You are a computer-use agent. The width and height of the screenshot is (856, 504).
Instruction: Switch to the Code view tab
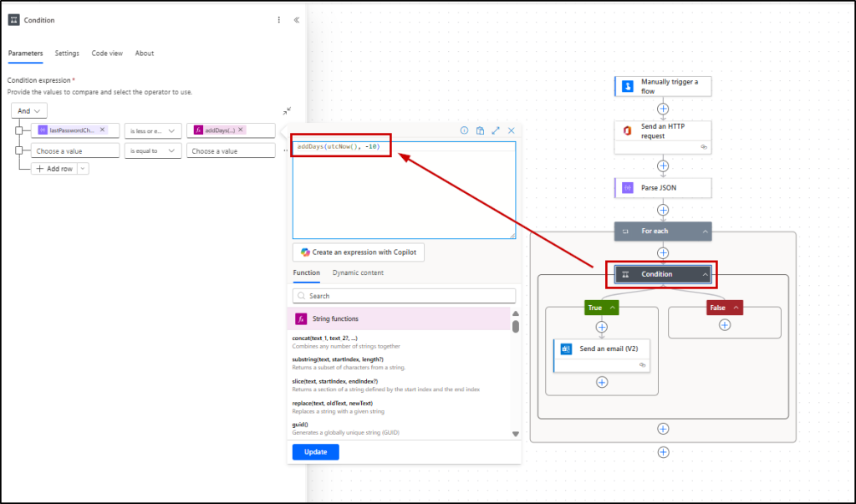point(107,53)
